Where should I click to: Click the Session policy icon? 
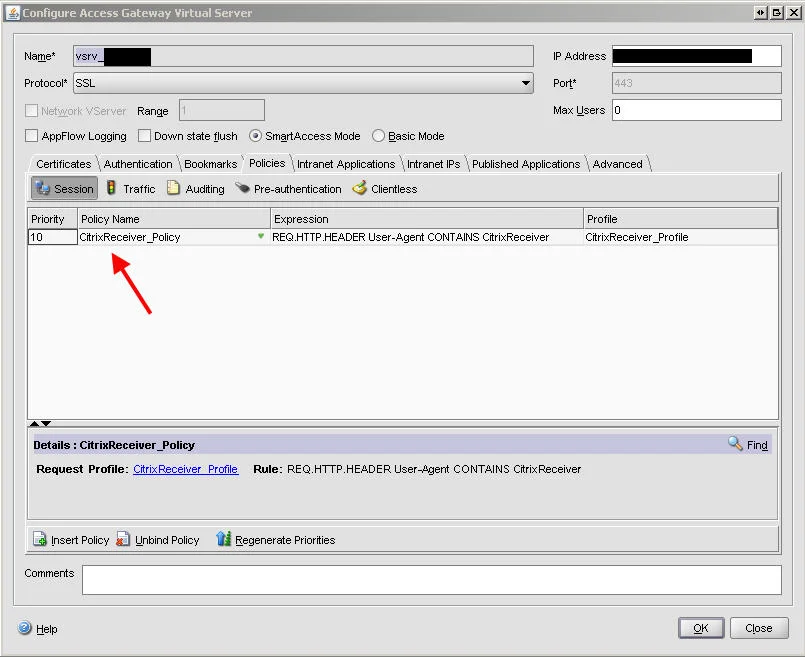tap(42, 188)
